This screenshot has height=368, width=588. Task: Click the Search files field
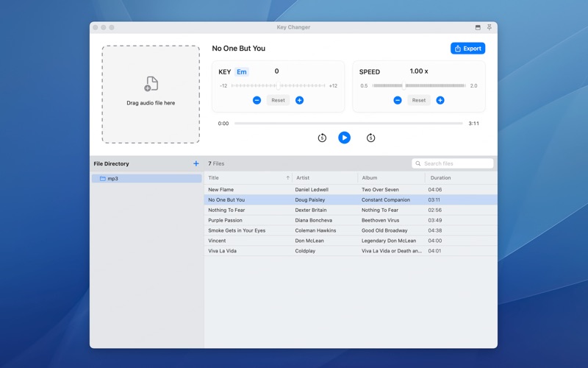[453, 163]
